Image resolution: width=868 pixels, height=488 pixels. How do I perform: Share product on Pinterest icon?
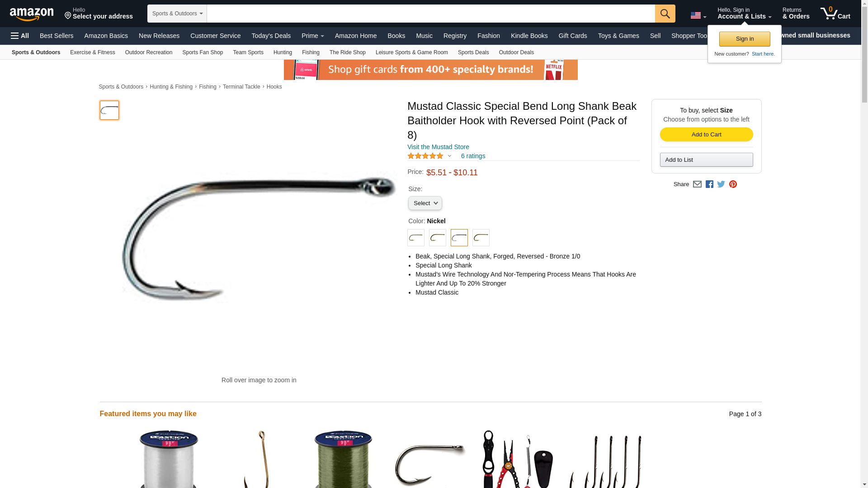733,184
